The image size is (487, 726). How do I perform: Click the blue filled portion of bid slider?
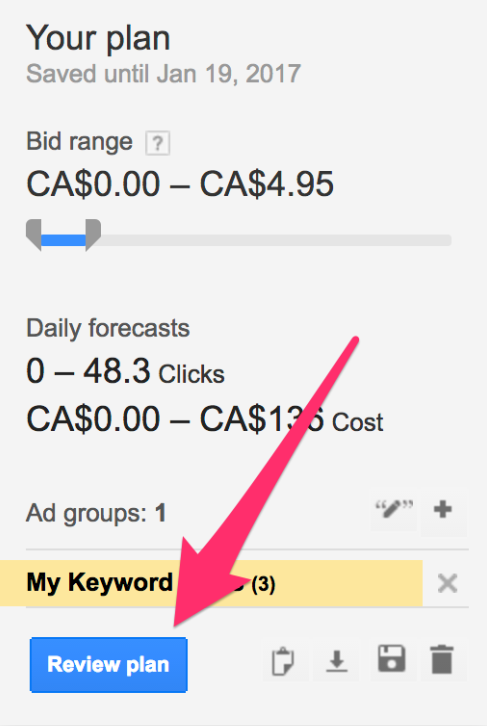63,240
